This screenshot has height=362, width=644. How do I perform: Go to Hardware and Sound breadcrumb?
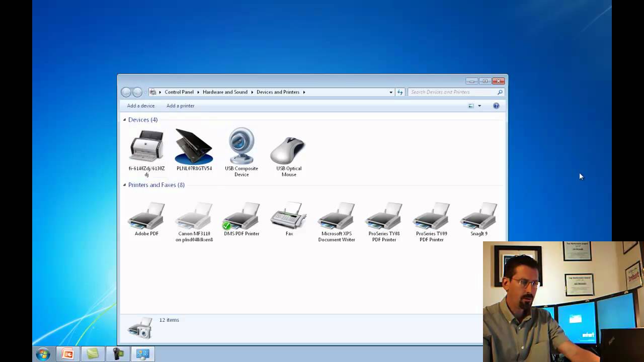pyautogui.click(x=225, y=92)
